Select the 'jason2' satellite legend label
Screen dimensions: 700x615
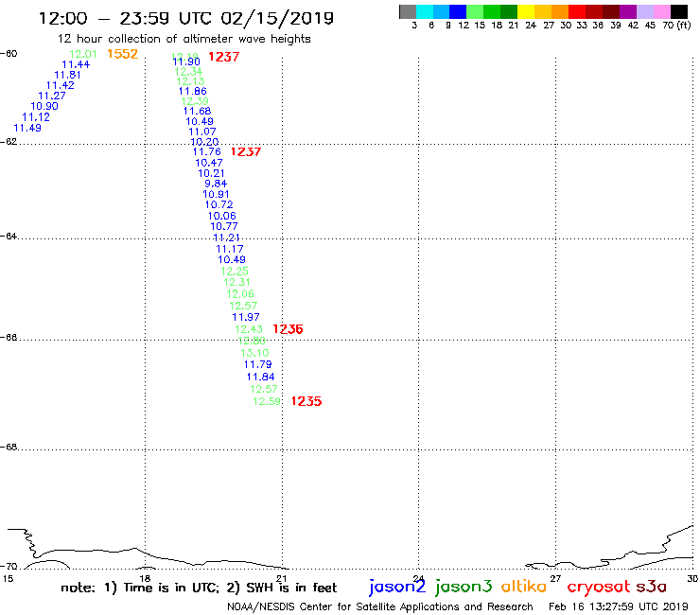point(397,587)
